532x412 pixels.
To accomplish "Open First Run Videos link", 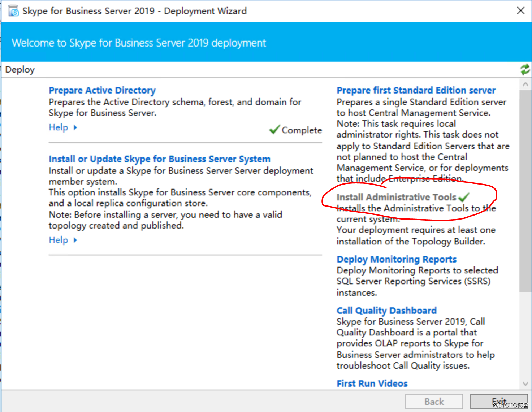I will click(x=372, y=383).
